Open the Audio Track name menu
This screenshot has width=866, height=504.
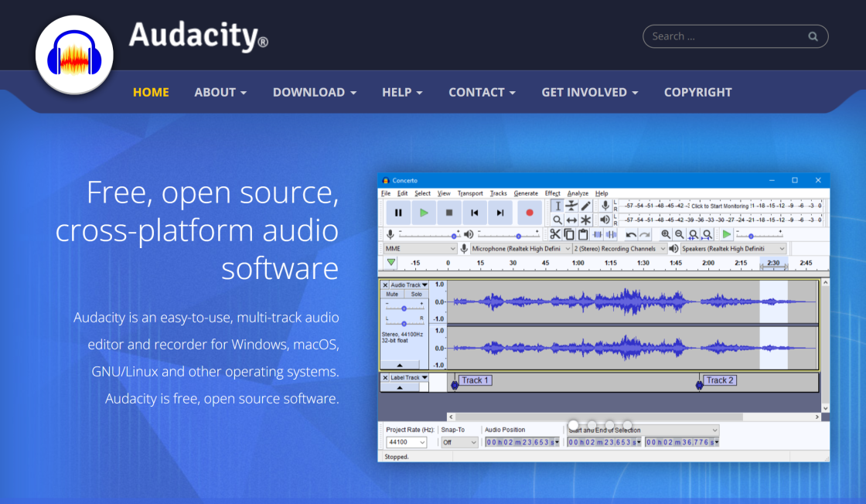[409, 284]
